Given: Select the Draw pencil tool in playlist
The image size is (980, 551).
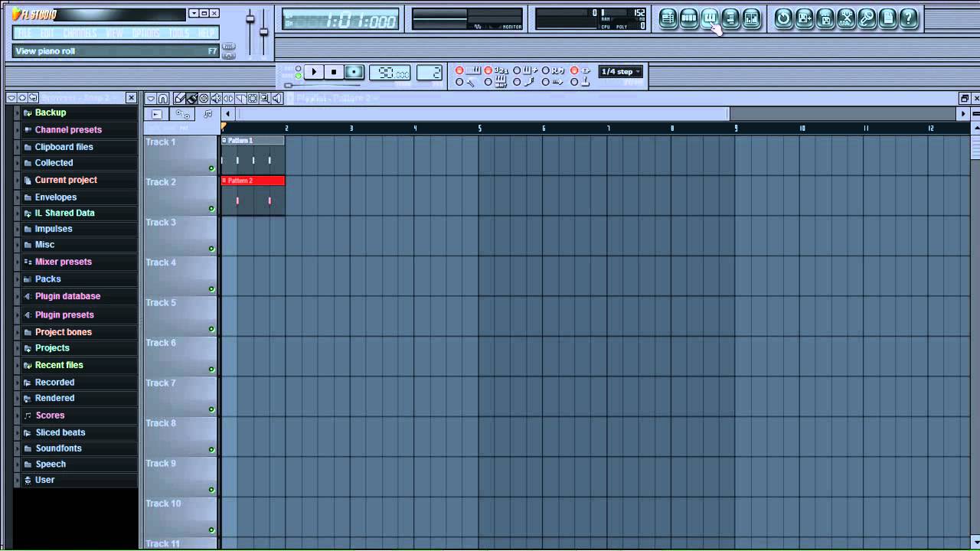Looking at the screenshot, I should [179, 98].
